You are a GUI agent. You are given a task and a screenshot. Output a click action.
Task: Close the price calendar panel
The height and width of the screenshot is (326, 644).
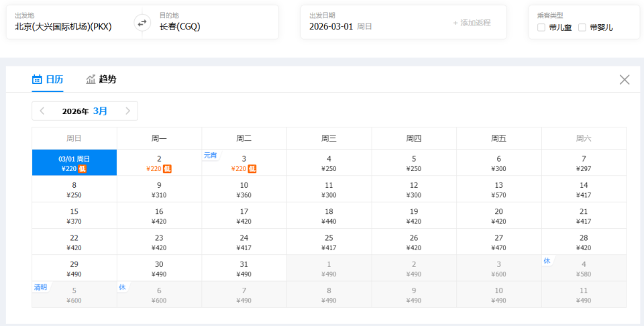625,80
